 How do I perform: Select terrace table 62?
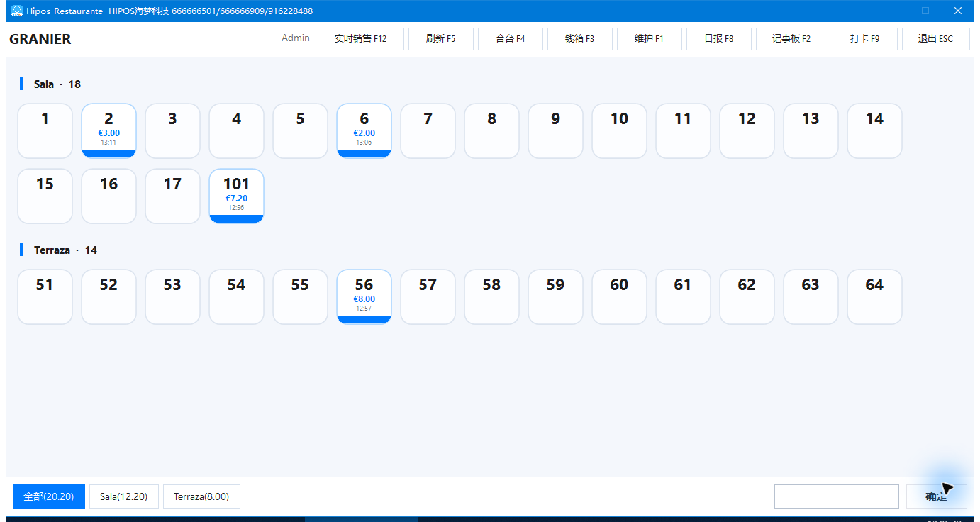pos(747,296)
